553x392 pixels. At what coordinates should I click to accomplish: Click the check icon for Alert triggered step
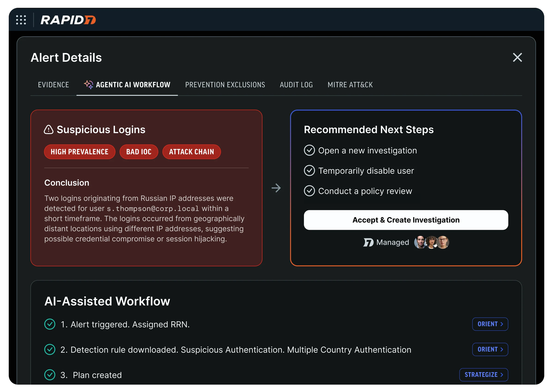[50, 324]
